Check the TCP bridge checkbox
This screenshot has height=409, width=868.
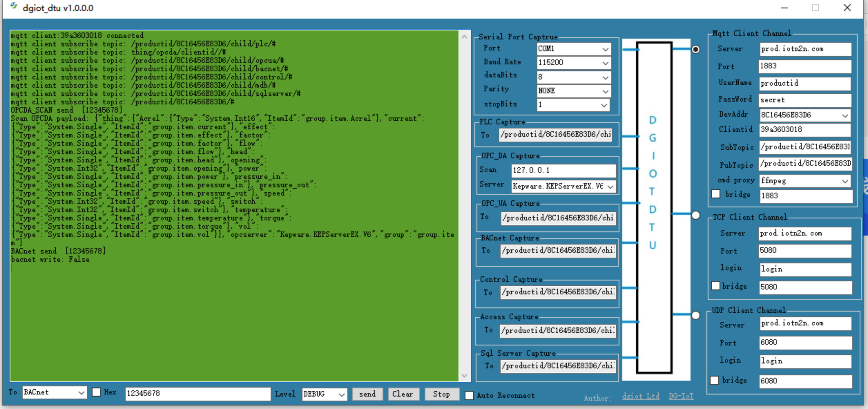[x=716, y=286]
